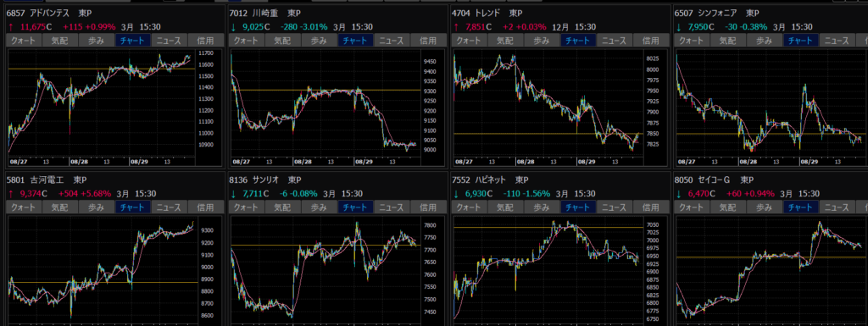868x326 pixels.
Task: Select 歩み tab in トレンド panel
Action: [542, 41]
